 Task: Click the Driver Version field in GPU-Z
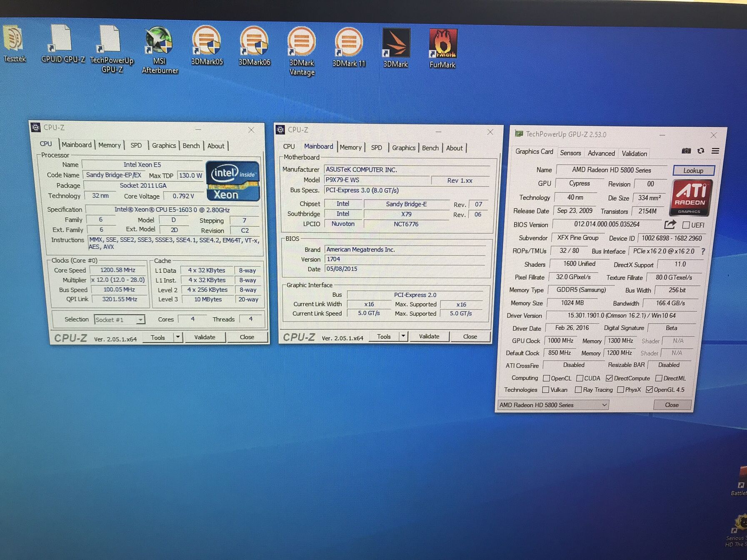tap(621, 316)
